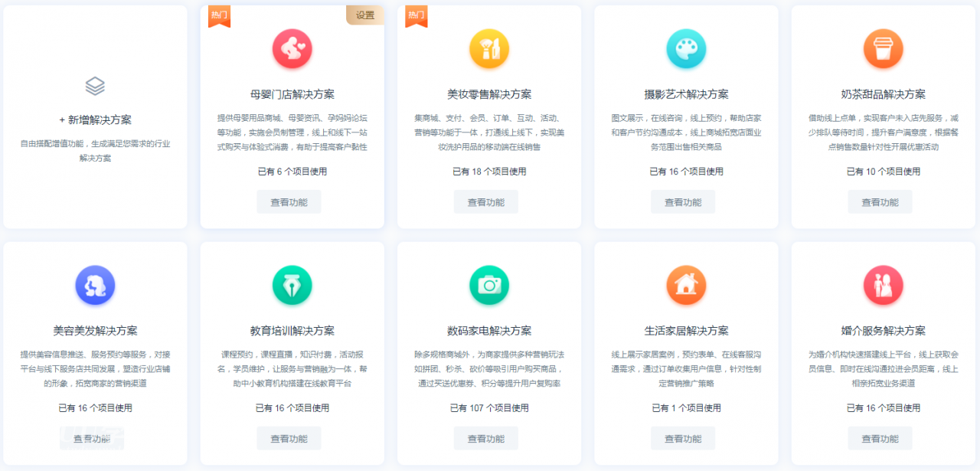Click the + 新增解决方案 link

click(94, 118)
